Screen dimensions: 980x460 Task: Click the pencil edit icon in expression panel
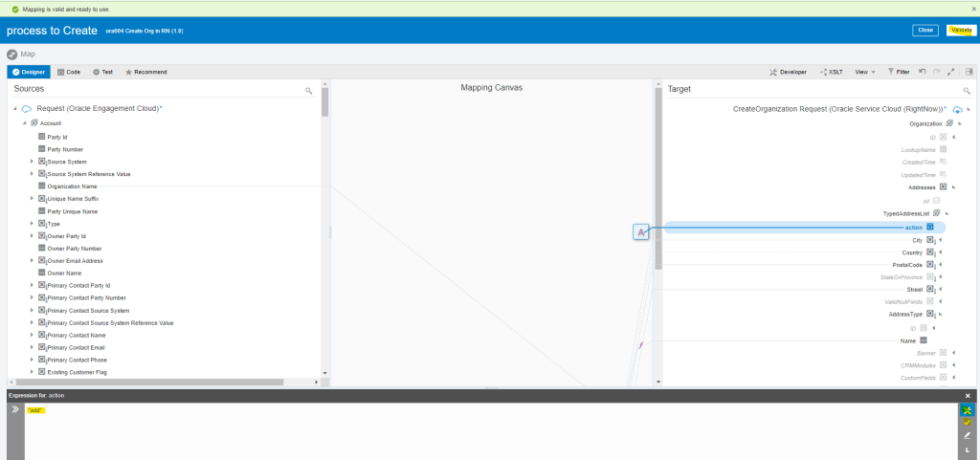pos(967,435)
